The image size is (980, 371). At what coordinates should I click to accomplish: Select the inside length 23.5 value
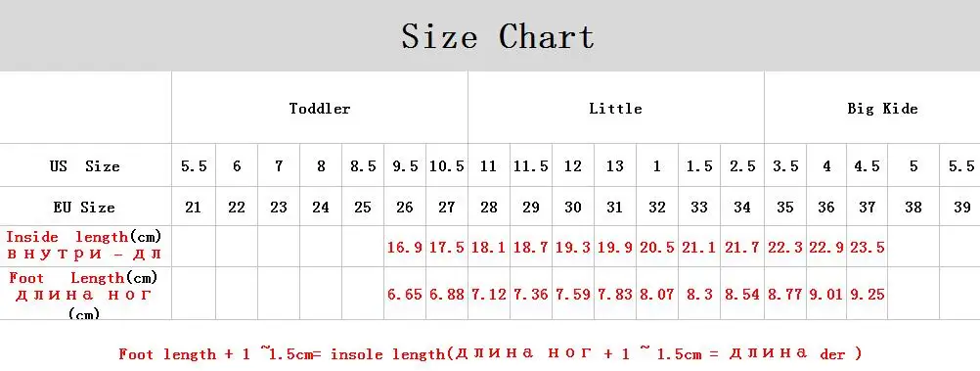pyautogui.click(x=867, y=247)
